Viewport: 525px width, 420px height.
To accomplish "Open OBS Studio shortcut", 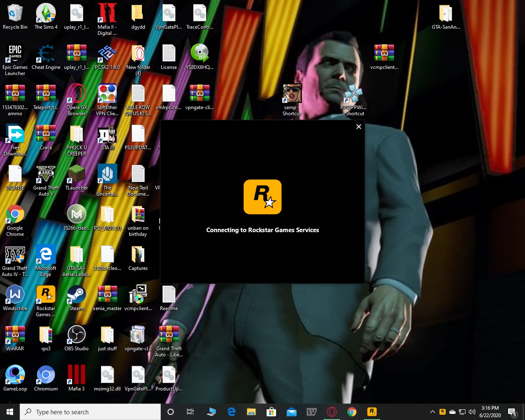I will (x=77, y=338).
